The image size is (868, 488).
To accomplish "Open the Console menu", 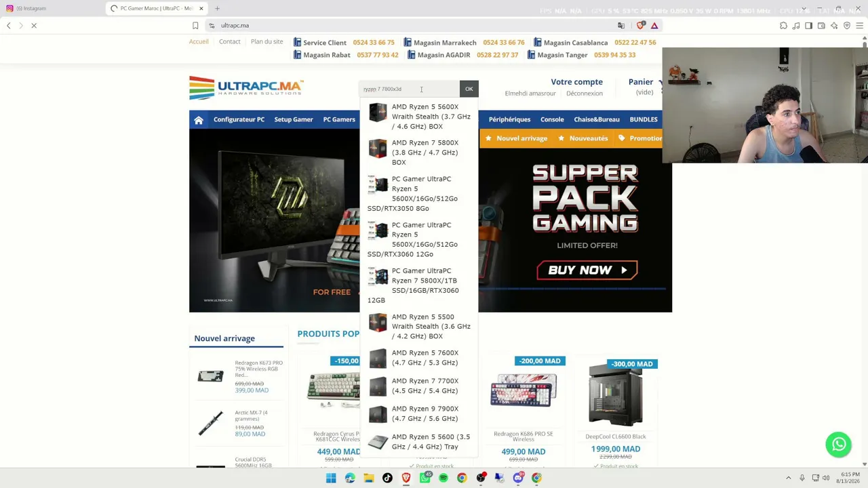I will (552, 120).
